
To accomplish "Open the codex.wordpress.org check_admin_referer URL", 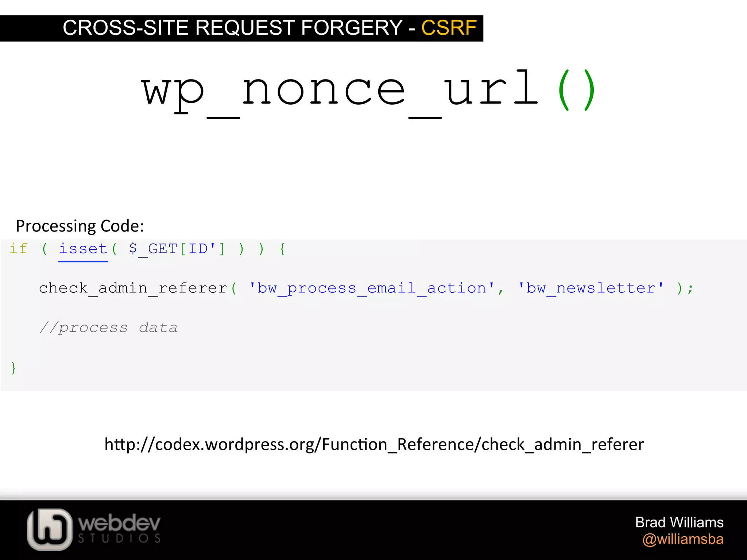I will 374,444.
